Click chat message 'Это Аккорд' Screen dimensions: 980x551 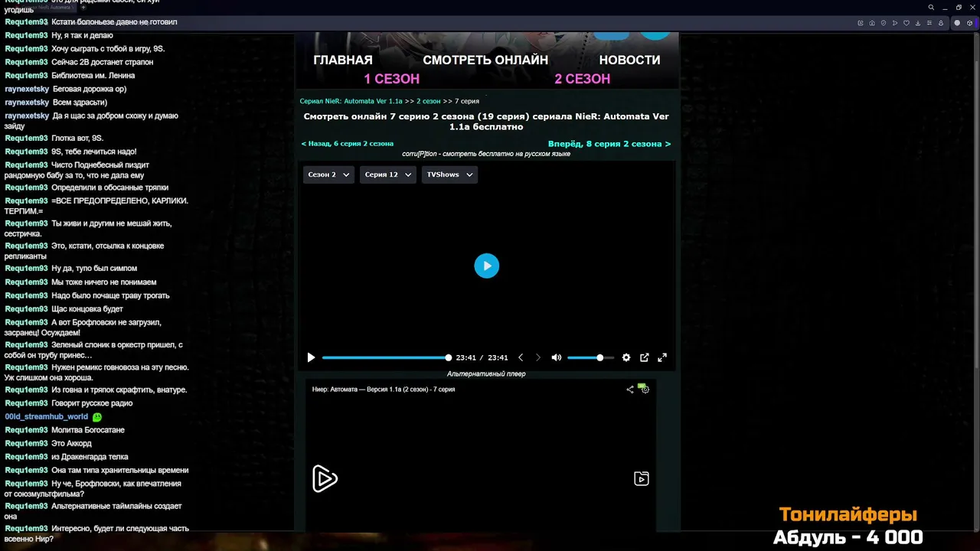(x=71, y=444)
